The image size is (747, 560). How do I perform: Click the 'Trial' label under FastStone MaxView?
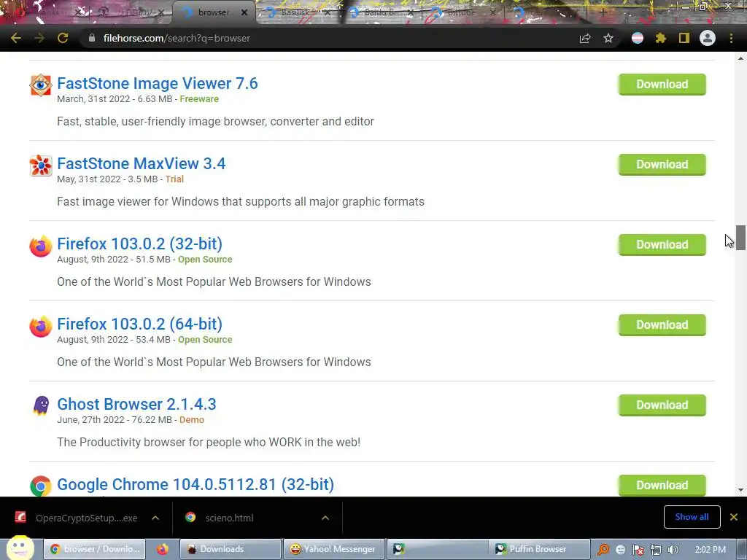click(174, 179)
